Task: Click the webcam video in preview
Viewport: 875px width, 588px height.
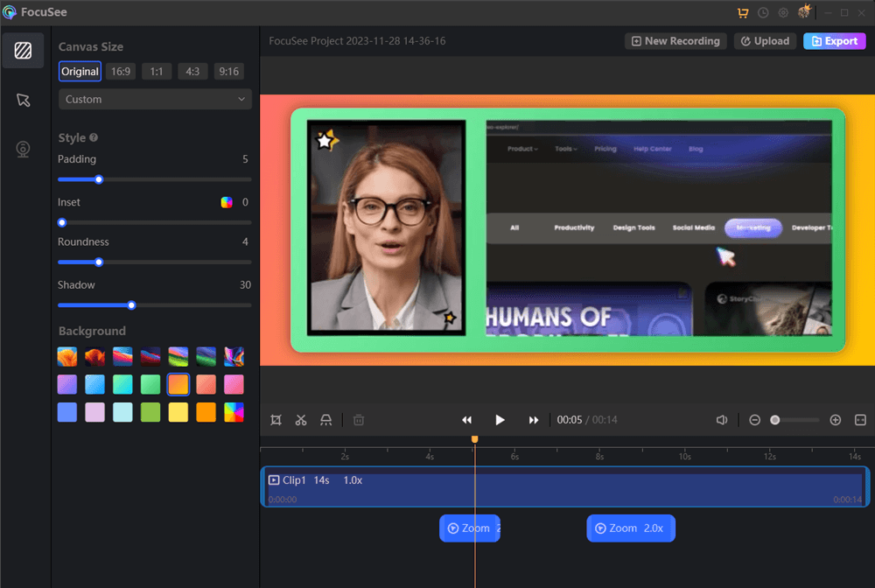Action: pos(386,227)
